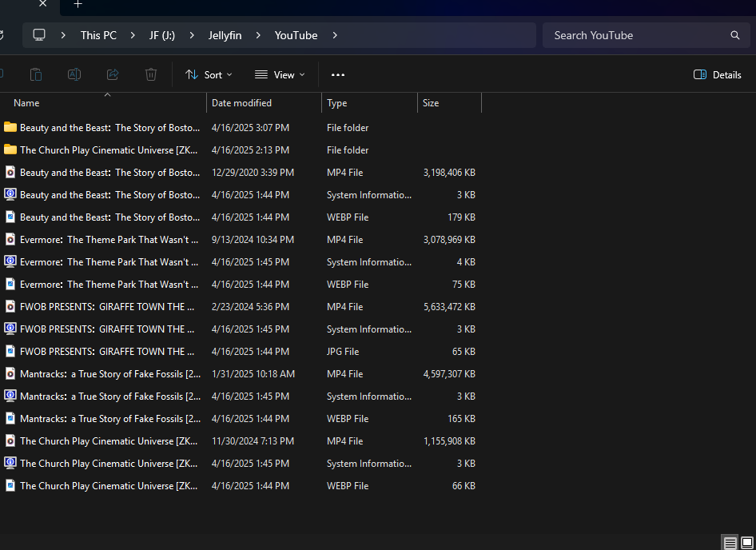Image resolution: width=756 pixels, height=550 pixels.
Task: Navigate to Jellyfin in the breadcrumb
Action: click(x=225, y=35)
